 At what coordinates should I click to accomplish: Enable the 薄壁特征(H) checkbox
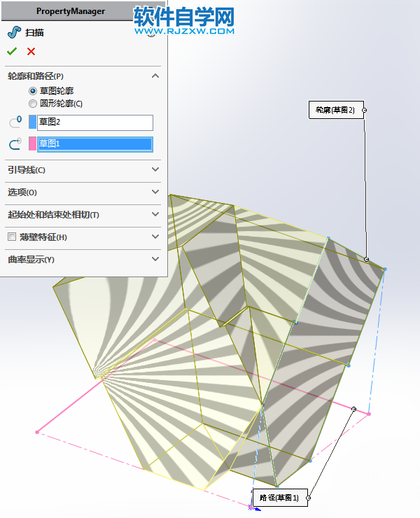12,237
